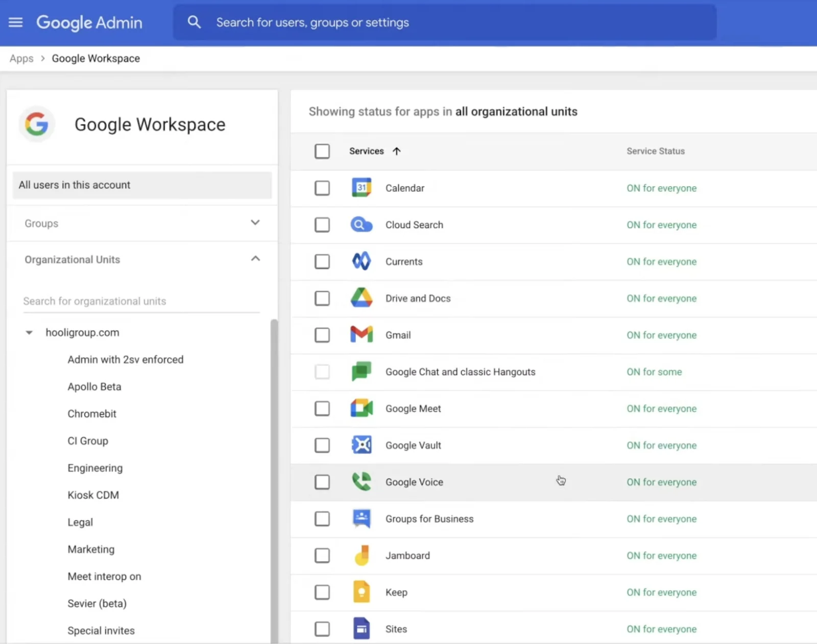Check the Keep row checkbox

point(322,592)
